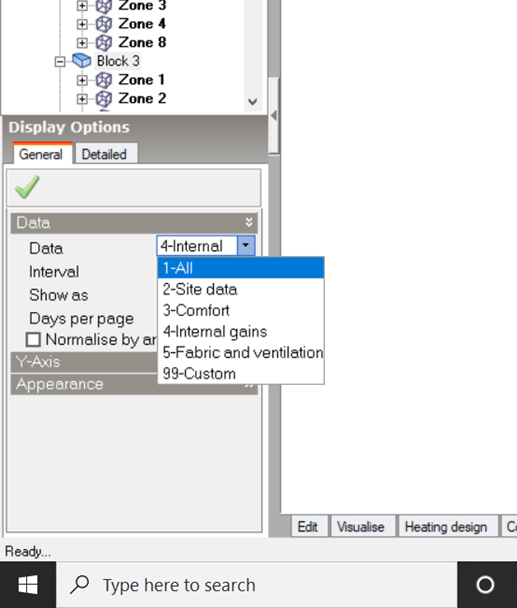This screenshot has height=608, width=517.
Task: Collapse the Block 3 tree node
Action: coord(60,61)
